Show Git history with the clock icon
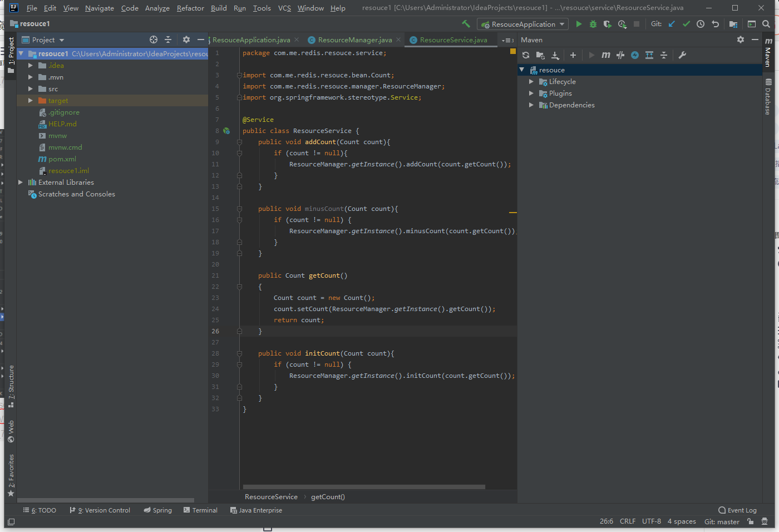This screenshot has width=779, height=532. (x=701, y=24)
